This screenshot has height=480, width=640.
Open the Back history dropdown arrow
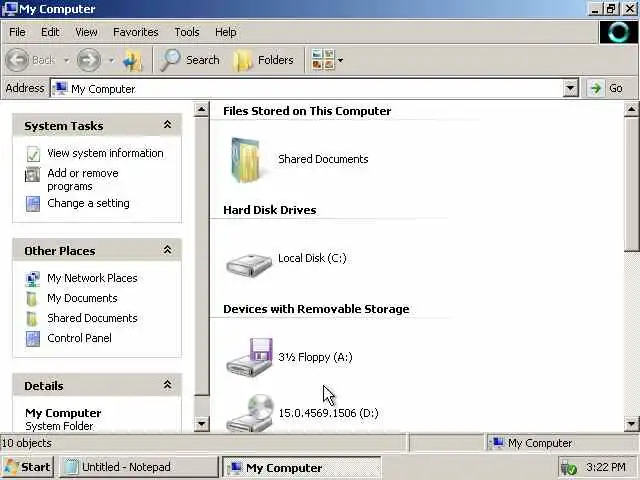tap(66, 60)
